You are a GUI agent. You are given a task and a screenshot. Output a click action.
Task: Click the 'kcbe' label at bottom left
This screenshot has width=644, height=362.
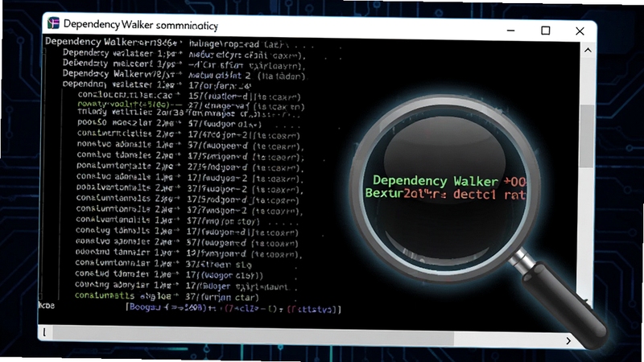[x=47, y=306]
